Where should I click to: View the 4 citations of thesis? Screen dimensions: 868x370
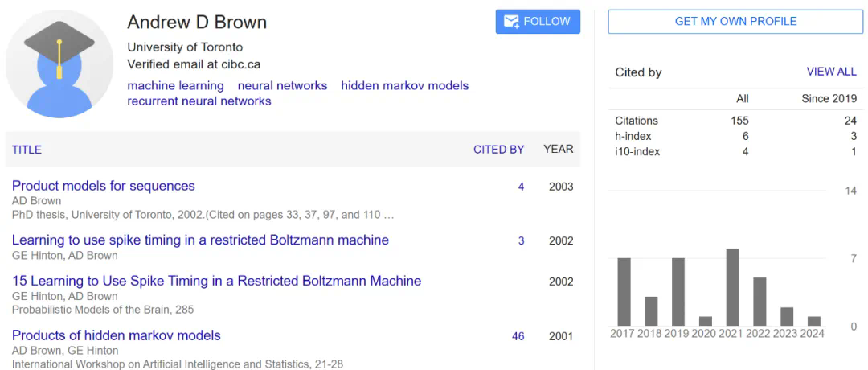pos(521,187)
